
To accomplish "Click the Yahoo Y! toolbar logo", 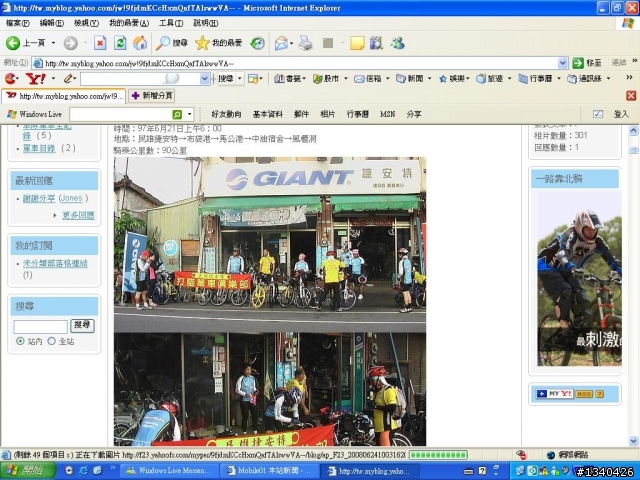I will [36, 78].
